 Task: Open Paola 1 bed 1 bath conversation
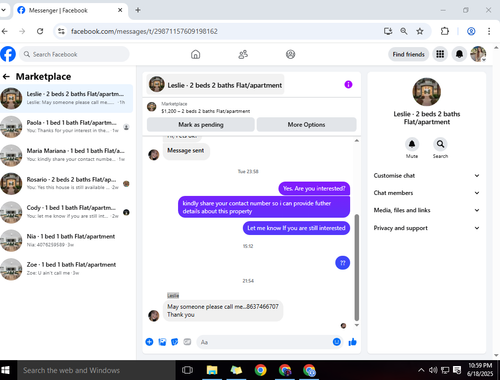pyautogui.click(x=67, y=127)
